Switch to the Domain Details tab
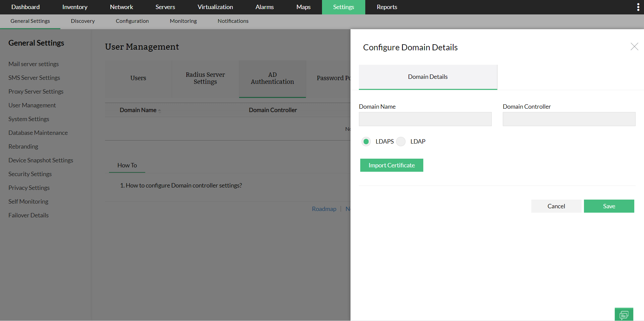644x321 pixels. pyautogui.click(x=428, y=77)
